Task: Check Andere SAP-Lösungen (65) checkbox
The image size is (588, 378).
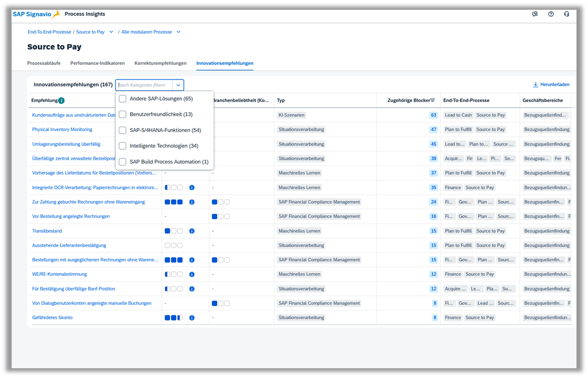Action: click(122, 99)
